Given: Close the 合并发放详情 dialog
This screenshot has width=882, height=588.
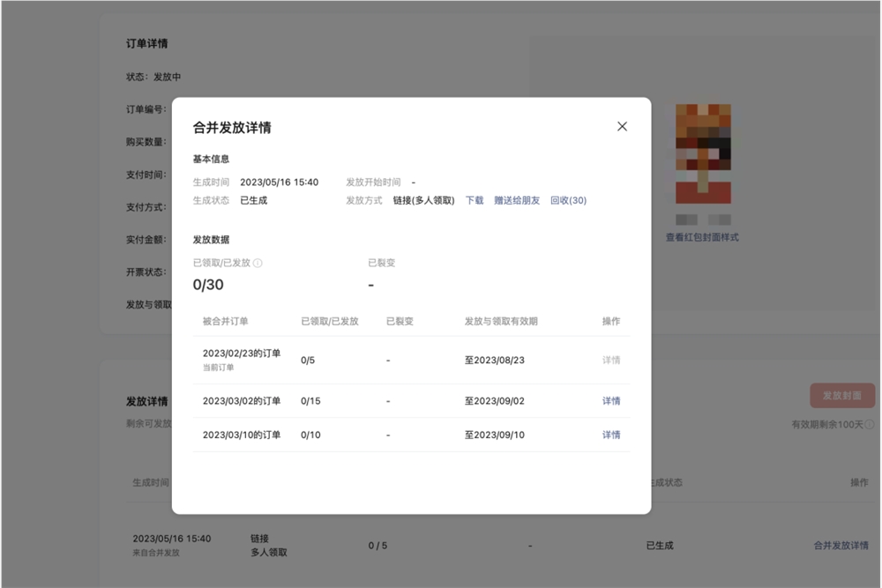Looking at the screenshot, I should pyautogui.click(x=622, y=126).
